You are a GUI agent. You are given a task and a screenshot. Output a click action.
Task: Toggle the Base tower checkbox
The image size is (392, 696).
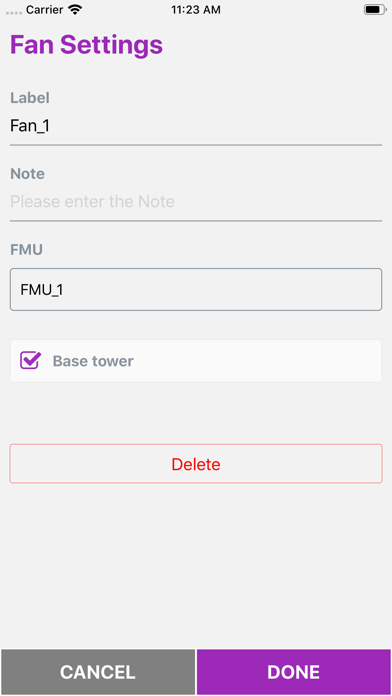point(31,360)
